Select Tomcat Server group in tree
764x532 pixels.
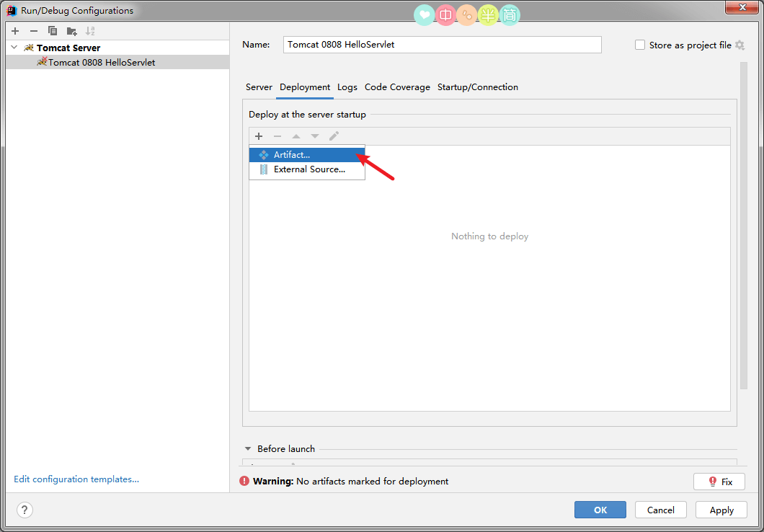68,48
